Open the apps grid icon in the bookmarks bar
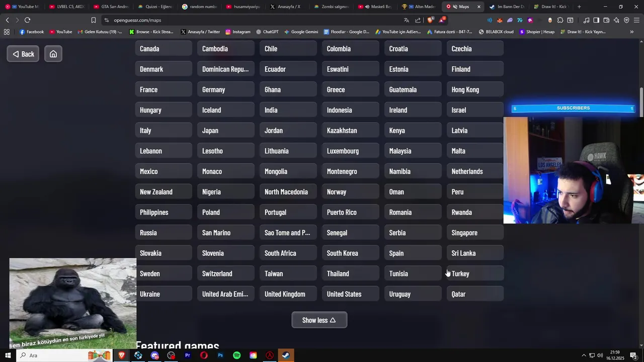644x362 pixels. [7, 32]
